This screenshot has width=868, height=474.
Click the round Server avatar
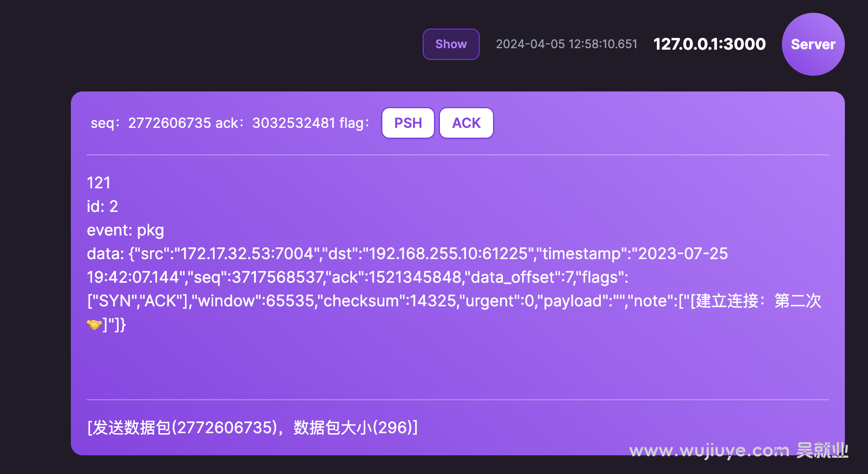pos(813,44)
